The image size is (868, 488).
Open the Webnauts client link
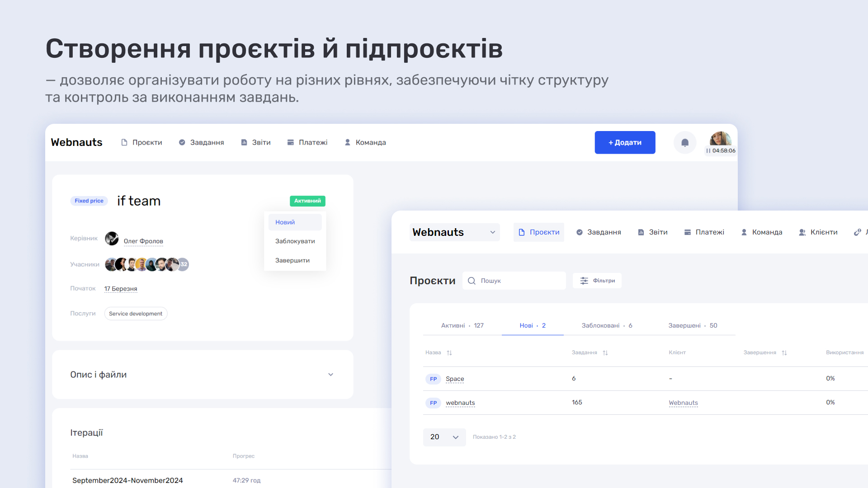[683, 403]
